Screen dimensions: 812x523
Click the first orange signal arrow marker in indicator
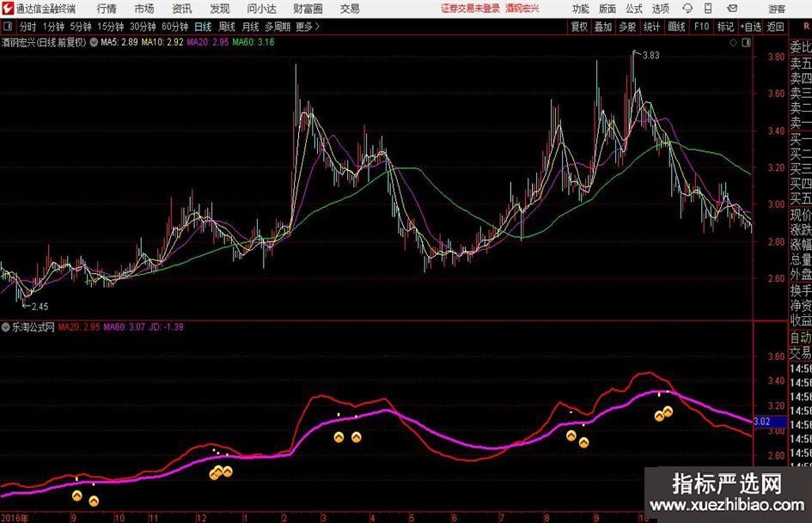click(76, 496)
